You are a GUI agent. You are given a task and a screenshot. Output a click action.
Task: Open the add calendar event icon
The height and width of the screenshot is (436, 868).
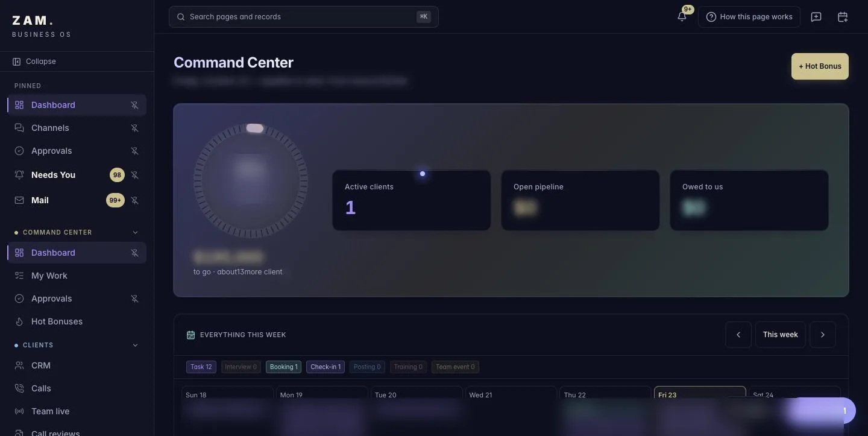click(843, 17)
